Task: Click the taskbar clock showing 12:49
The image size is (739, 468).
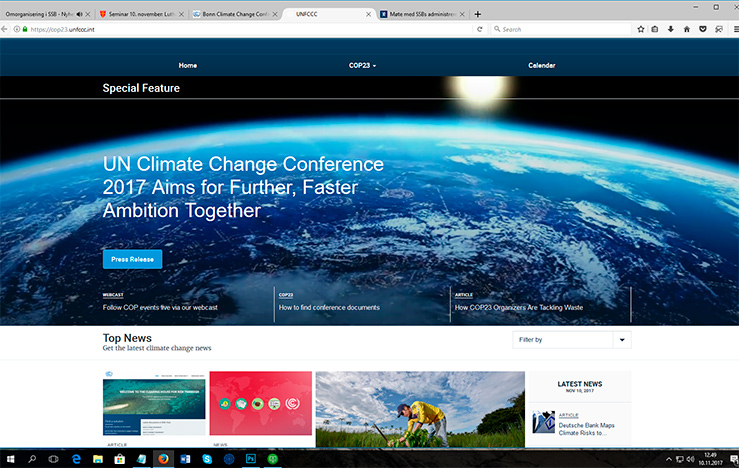Action: click(710, 459)
